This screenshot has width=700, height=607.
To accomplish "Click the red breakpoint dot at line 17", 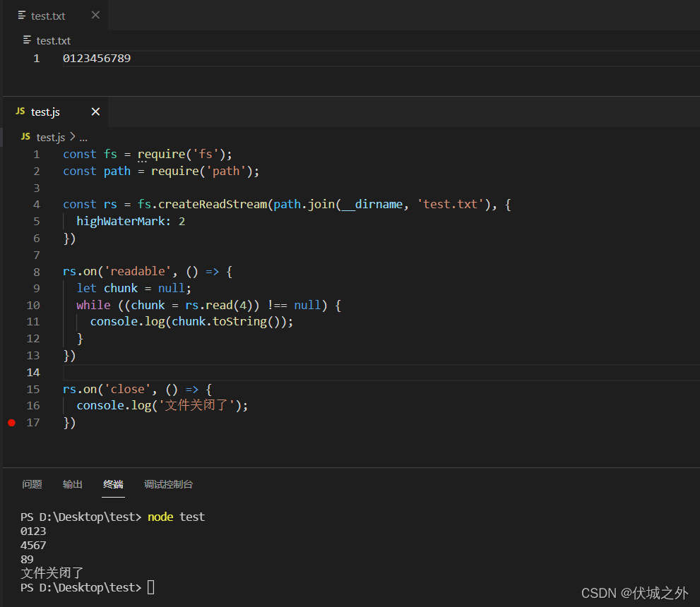I will pos(10,422).
